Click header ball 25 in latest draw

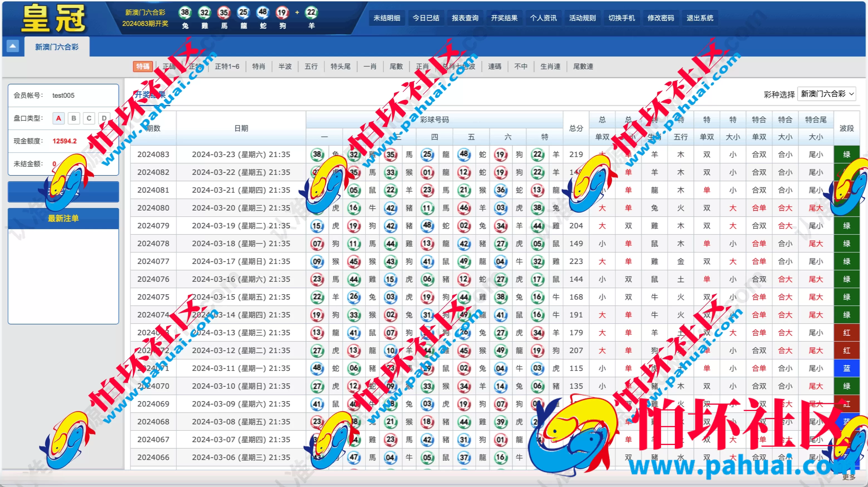243,13
